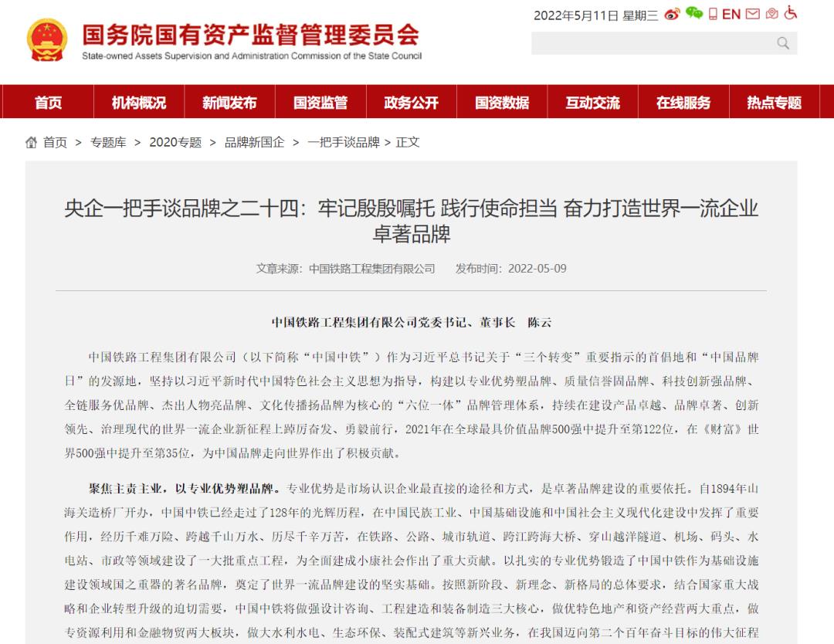Go to 一把手谈品牌 in the breadcrumb
This screenshot has height=644, width=834.
click(x=344, y=142)
